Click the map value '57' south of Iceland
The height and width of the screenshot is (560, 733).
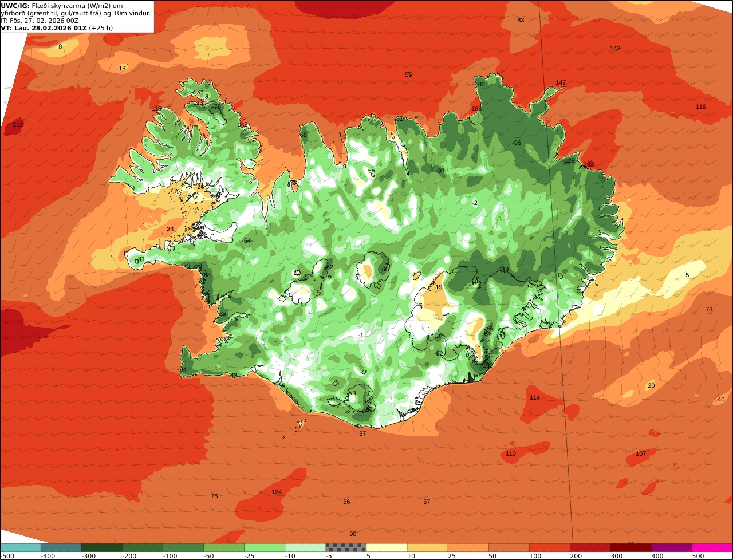[x=427, y=502]
